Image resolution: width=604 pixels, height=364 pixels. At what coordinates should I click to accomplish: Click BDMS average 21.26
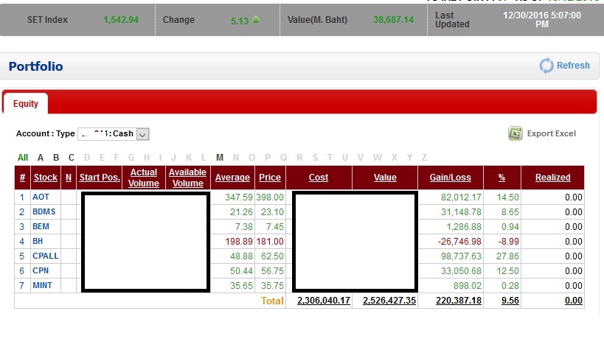tap(241, 212)
